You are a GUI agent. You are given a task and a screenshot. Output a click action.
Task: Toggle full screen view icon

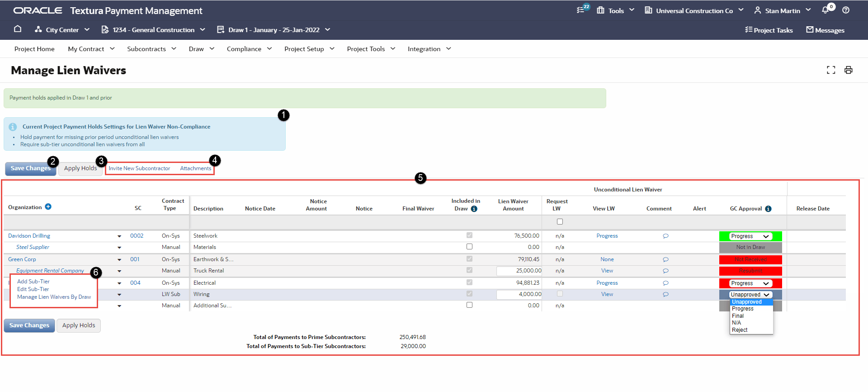click(831, 70)
